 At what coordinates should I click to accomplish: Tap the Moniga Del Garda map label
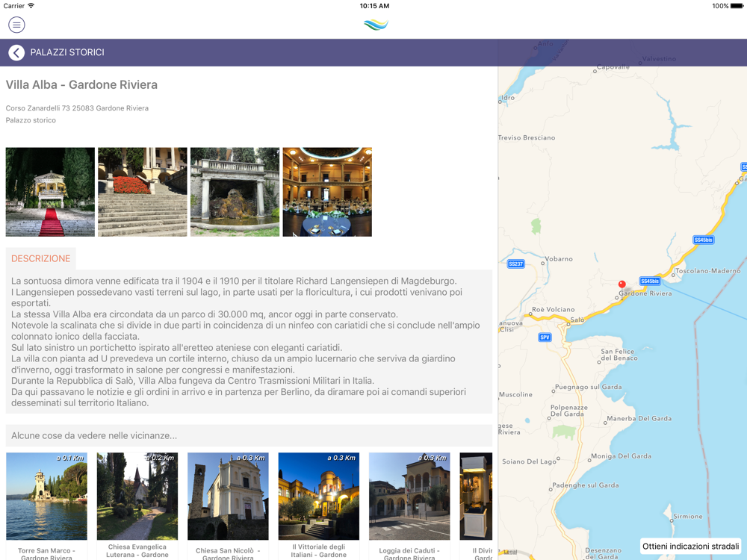point(622,456)
